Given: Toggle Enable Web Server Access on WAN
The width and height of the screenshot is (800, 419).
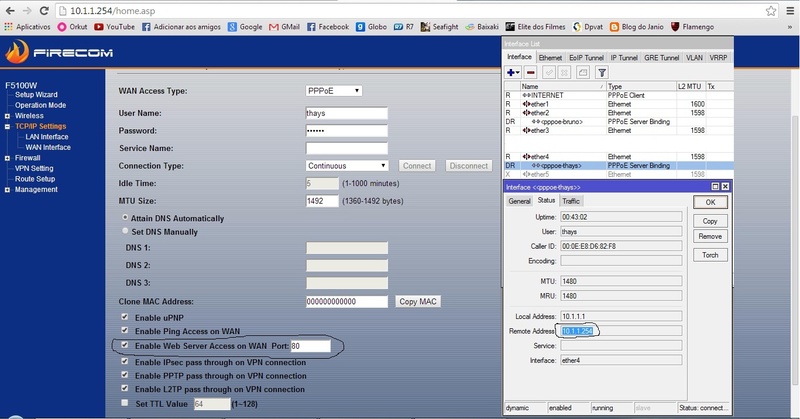Looking at the screenshot, I should [124, 345].
